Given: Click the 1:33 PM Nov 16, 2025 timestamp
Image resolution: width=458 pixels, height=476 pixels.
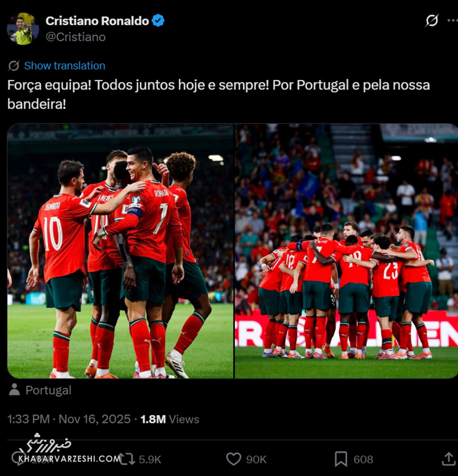Looking at the screenshot, I should click(69, 419).
